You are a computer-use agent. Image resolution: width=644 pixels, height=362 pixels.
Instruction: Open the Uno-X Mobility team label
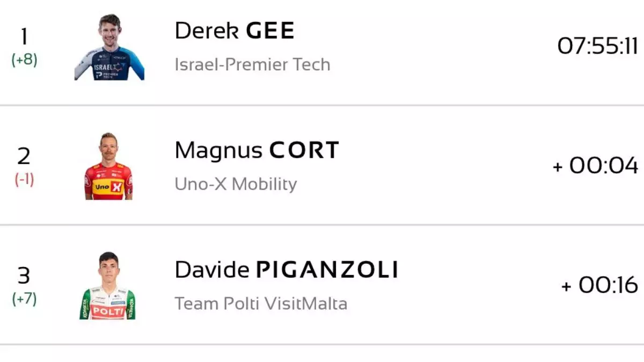tap(236, 184)
